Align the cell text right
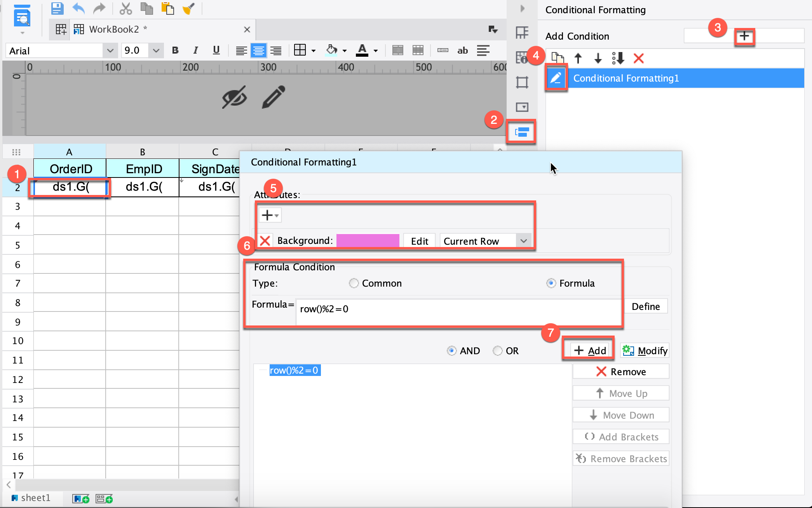The height and width of the screenshot is (508, 812). pos(276,50)
